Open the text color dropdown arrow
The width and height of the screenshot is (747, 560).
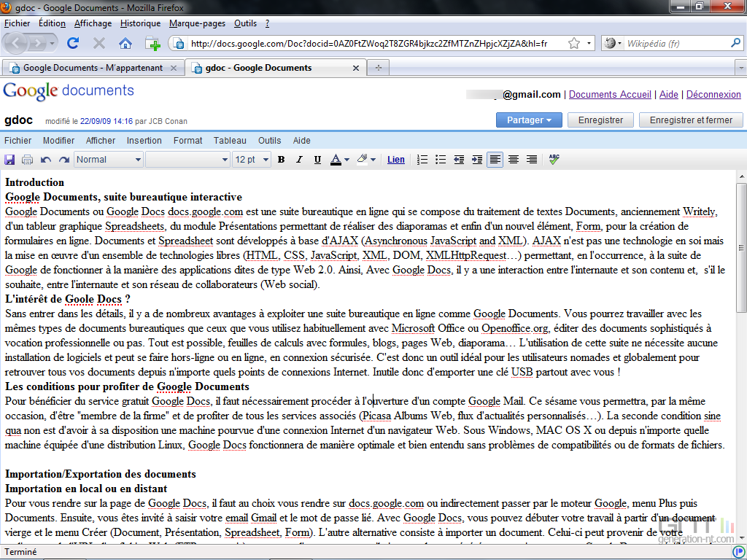pos(347,160)
